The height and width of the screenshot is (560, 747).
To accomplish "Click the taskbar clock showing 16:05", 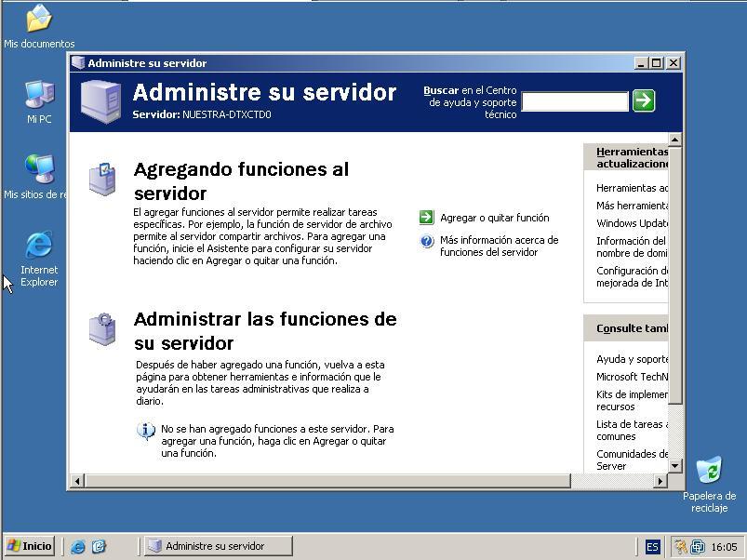I will (x=724, y=547).
